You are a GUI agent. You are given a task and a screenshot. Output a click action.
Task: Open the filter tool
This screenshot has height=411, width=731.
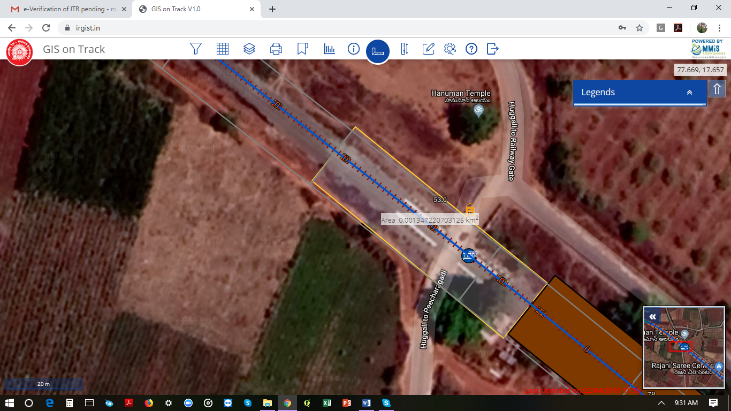[196, 49]
